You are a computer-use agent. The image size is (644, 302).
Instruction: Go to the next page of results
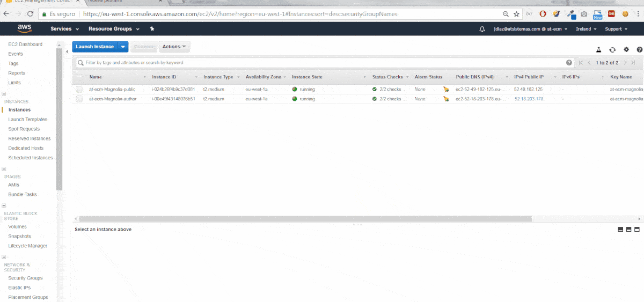point(625,63)
